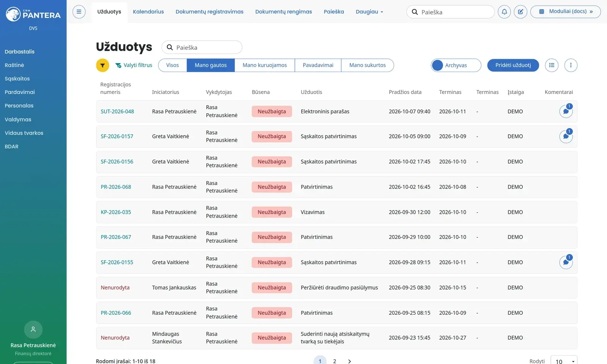Go to next page arrow
The width and height of the screenshot is (607, 364).
[349, 361]
